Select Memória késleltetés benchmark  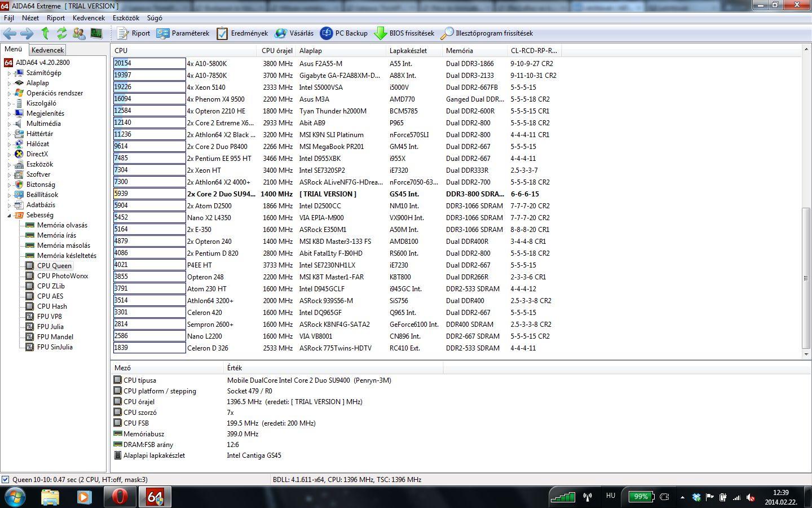pyautogui.click(x=67, y=256)
